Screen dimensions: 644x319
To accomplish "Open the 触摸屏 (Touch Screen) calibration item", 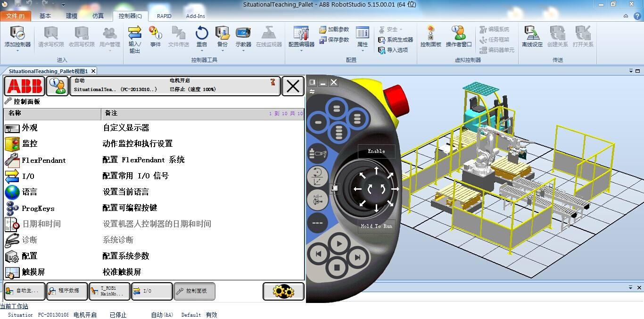I will 154,272.
